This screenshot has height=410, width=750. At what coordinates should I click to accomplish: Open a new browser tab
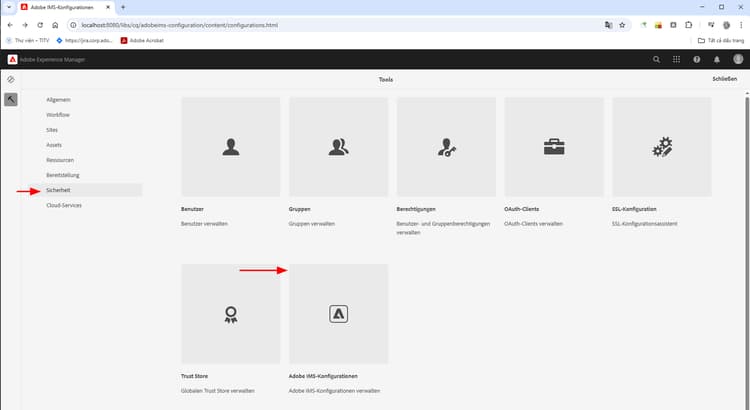coord(123,7)
